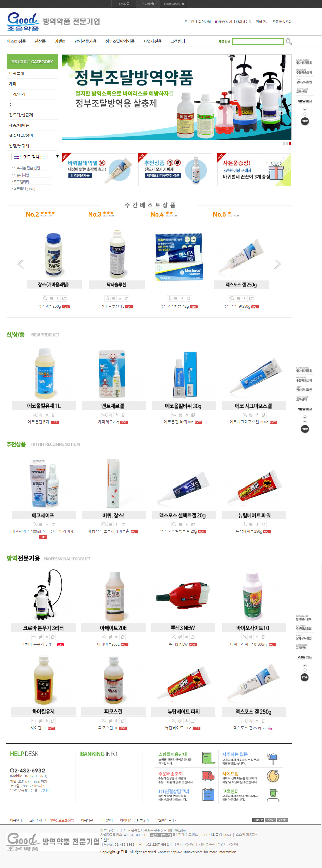
Task: Click down arrow under VIEW ITEM near main banner
Action: pos(305,114)
